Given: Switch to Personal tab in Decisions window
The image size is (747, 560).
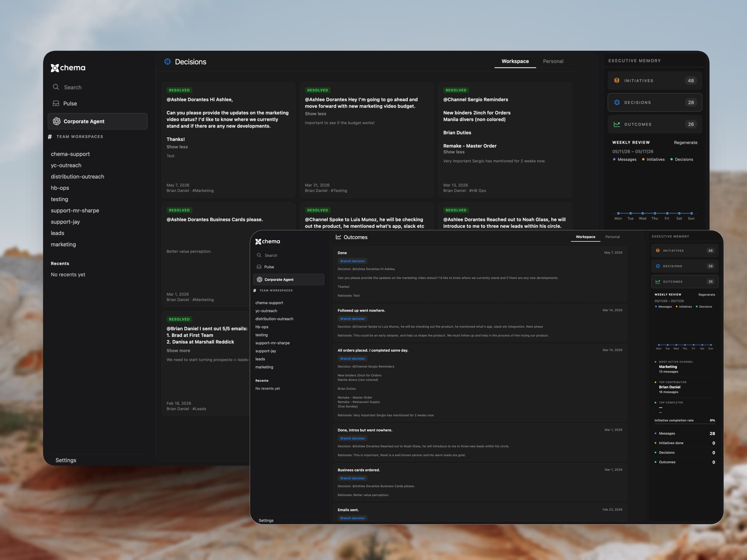Looking at the screenshot, I should 553,61.
